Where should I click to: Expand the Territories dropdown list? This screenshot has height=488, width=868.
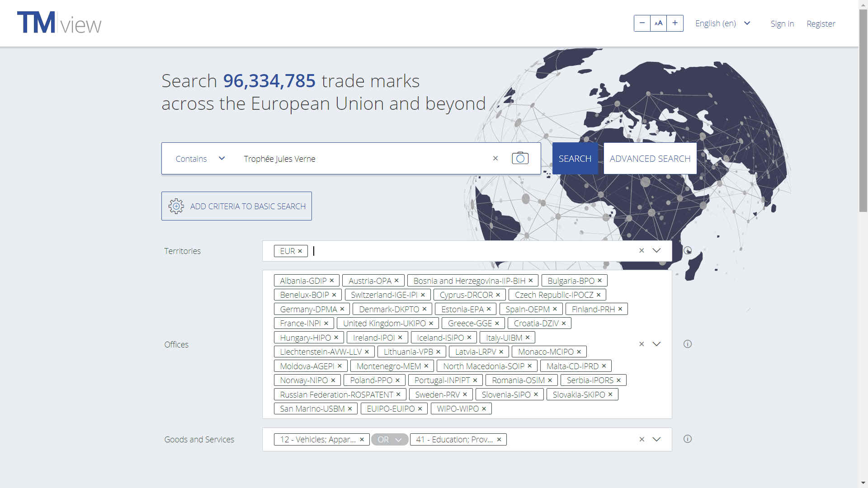657,250
